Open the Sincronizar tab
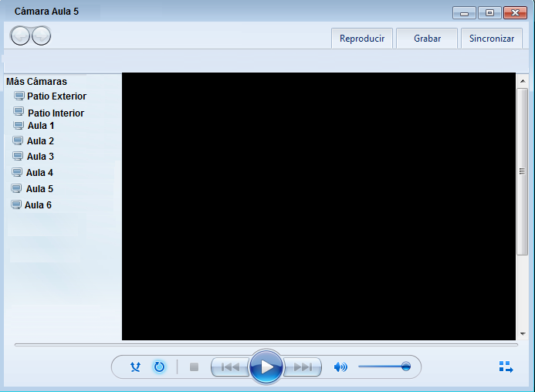The image size is (535, 392). (x=492, y=39)
